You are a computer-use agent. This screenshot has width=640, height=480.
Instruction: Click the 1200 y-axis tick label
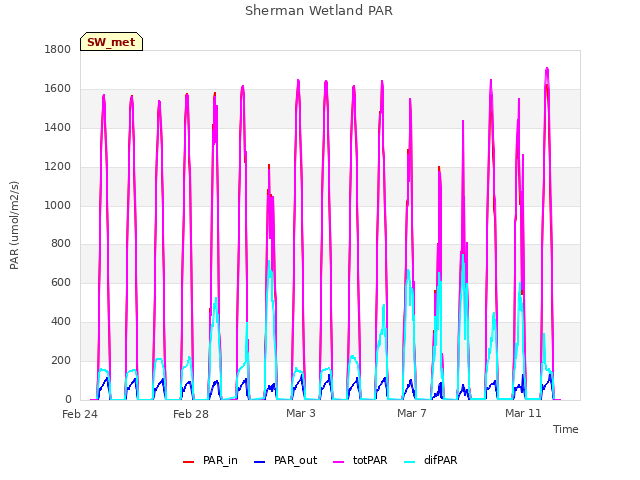(58, 167)
